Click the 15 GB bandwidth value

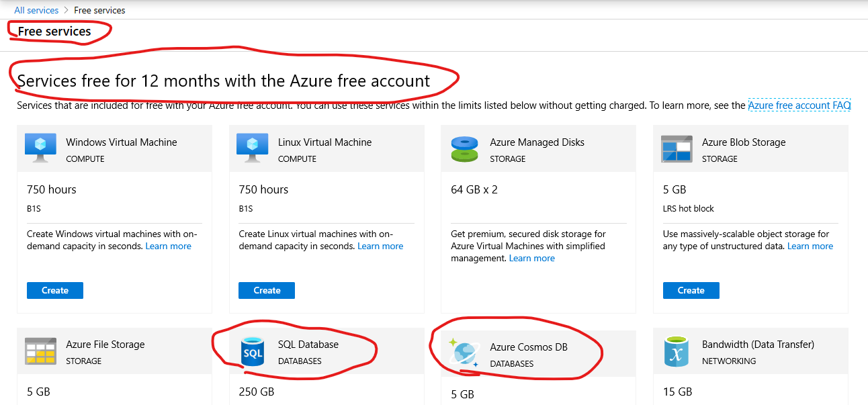click(x=678, y=392)
